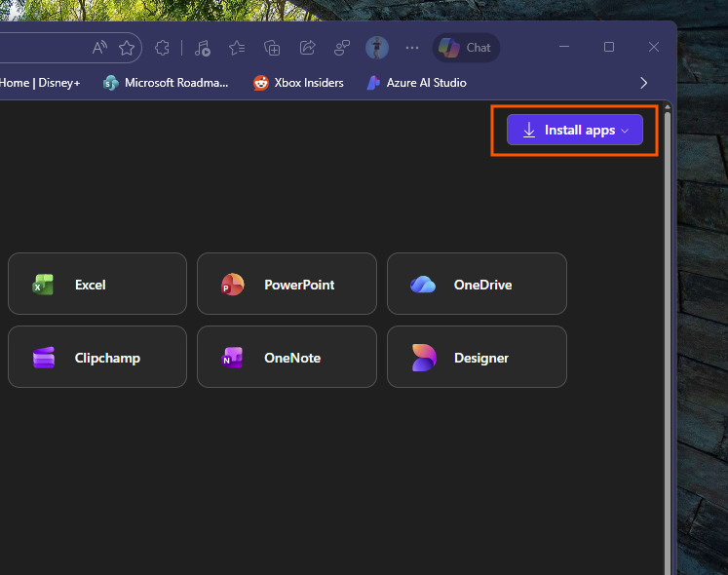Open the OneDrive app tile

click(x=477, y=284)
